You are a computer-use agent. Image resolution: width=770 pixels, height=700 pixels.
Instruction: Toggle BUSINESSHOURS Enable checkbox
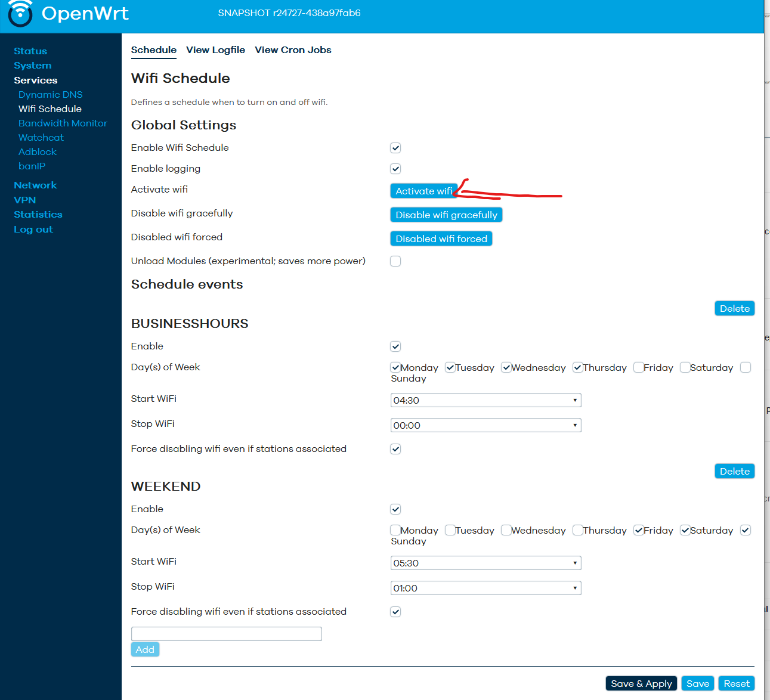(395, 346)
